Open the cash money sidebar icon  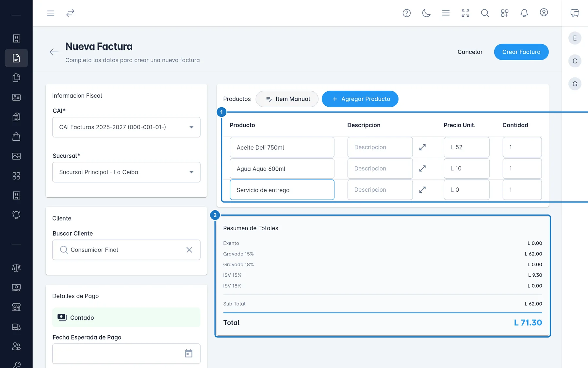pyautogui.click(x=16, y=288)
